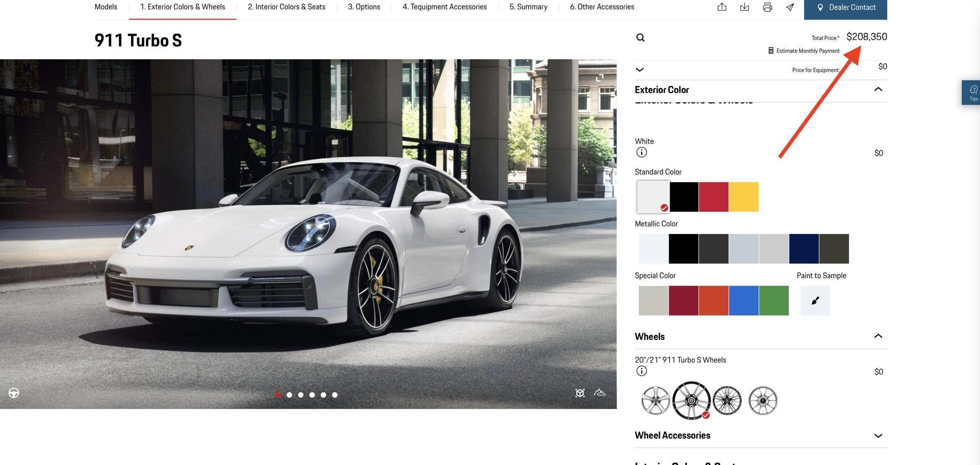Viewport: 980px width, 465px height.
Task: Pick the light blue-silver metallic swatch
Action: click(x=744, y=249)
